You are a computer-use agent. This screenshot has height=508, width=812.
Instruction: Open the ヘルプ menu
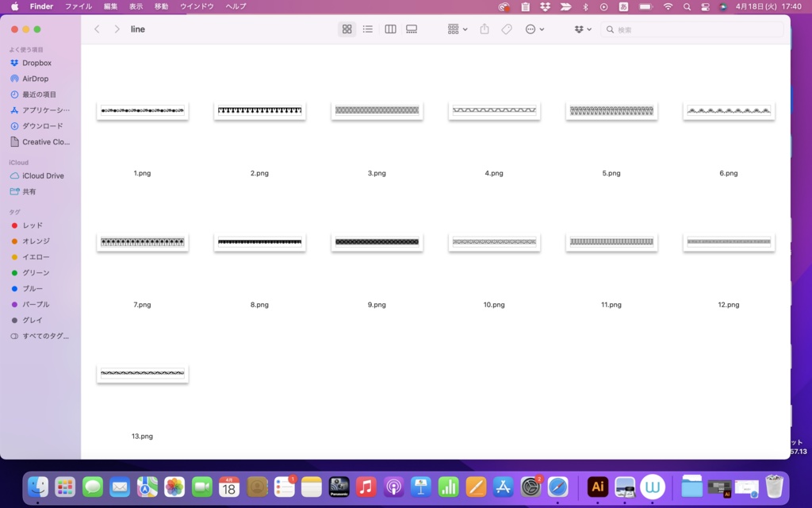point(236,6)
